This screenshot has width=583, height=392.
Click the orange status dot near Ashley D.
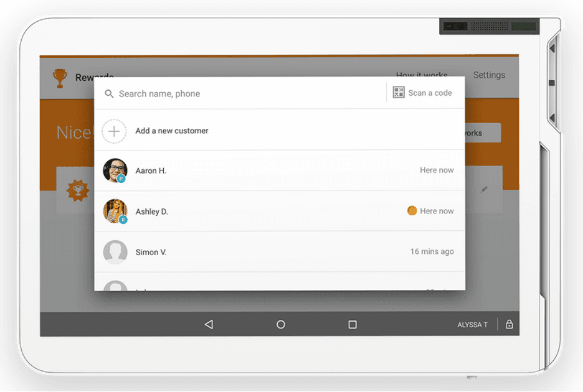412,211
